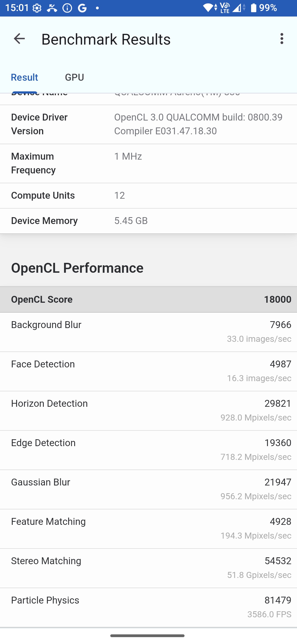The image size is (297, 644).
Task: Select the Face Detection result row
Action: pos(148,371)
